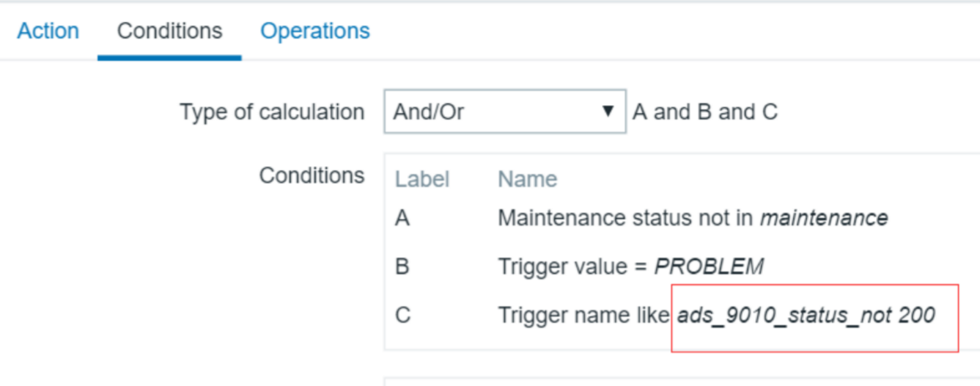Switch to the Action tab
Screen dimensions: 980x386
coord(48,31)
